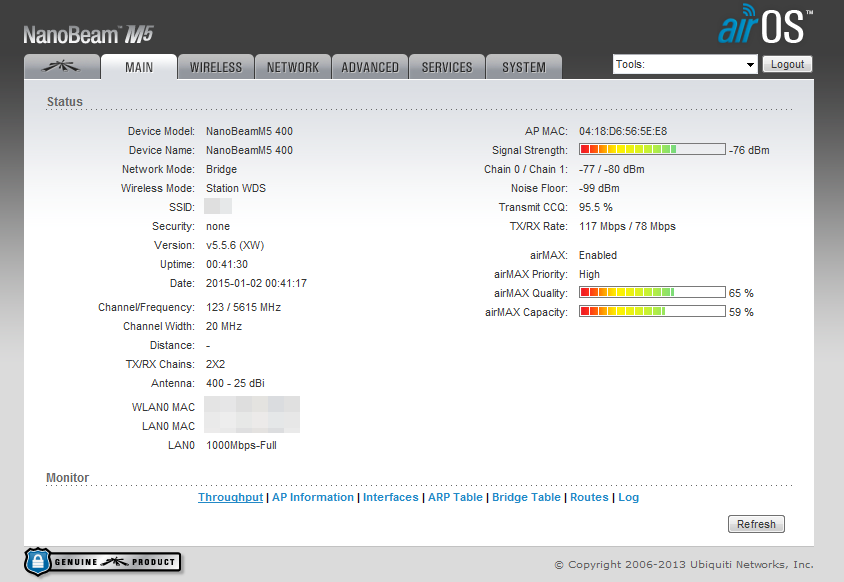Click the Channel Width value 20 MHz
This screenshot has height=582, width=844.
pos(224,326)
